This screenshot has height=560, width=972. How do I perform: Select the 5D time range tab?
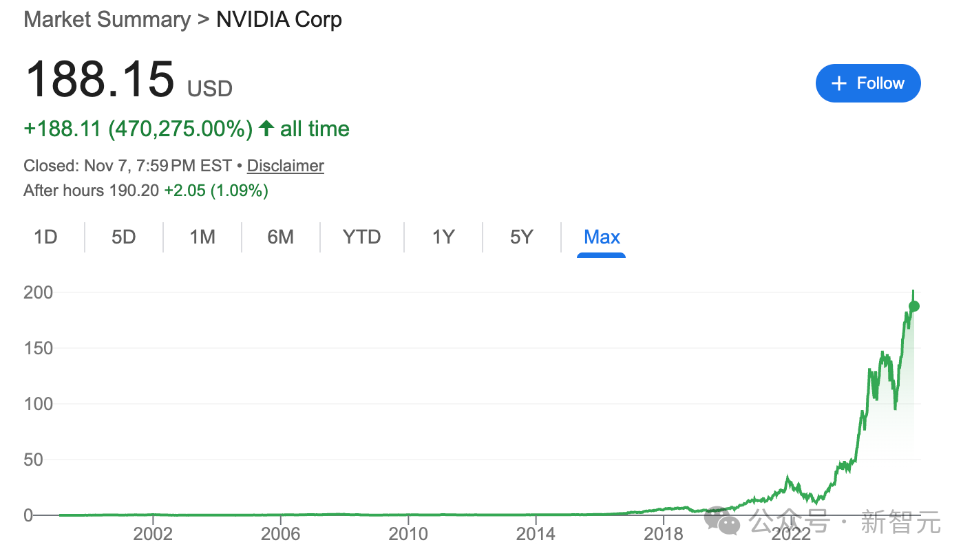[124, 237]
